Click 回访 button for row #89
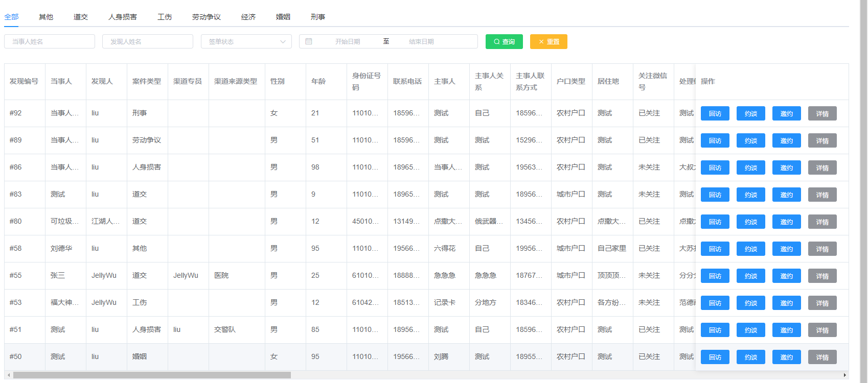Viewport: 868px width, 383px height. click(x=715, y=140)
